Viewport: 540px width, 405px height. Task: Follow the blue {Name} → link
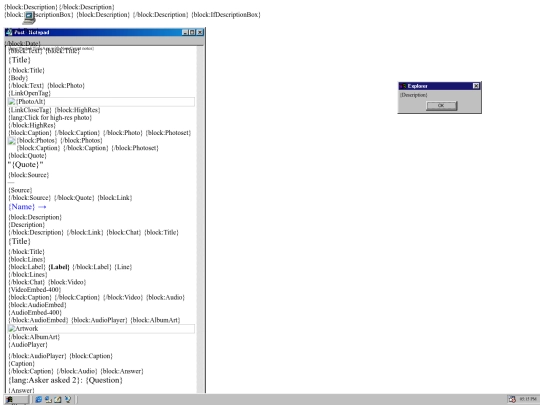pyautogui.click(x=27, y=207)
